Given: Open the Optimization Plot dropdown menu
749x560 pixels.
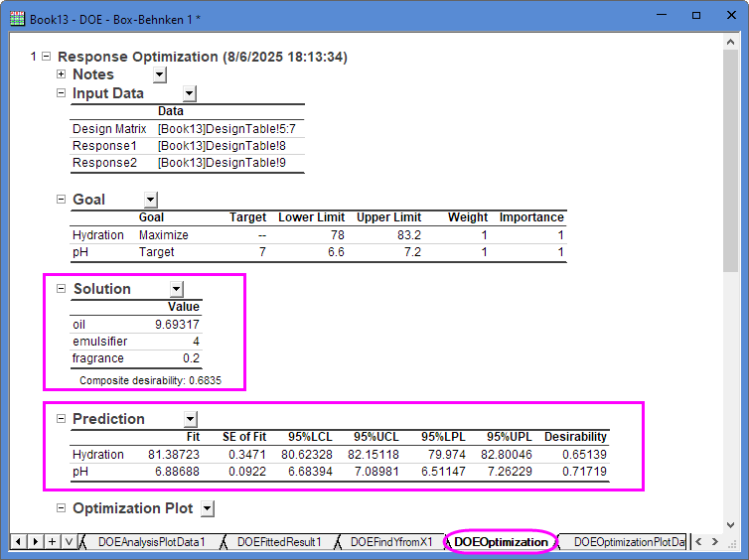Looking at the screenshot, I should point(208,508).
